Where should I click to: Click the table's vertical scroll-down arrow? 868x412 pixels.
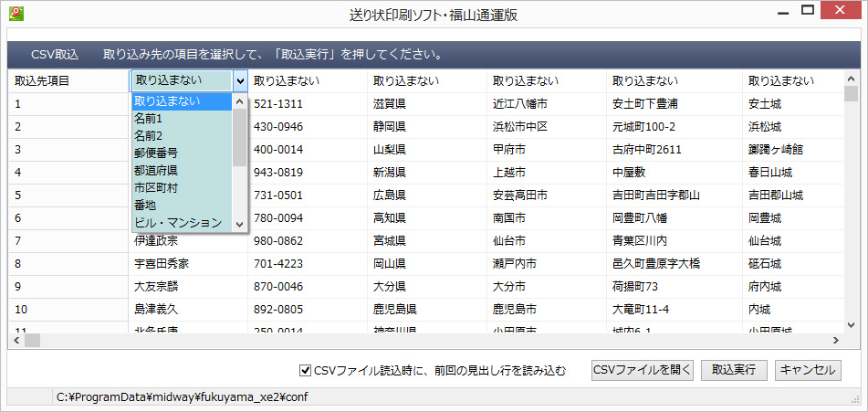851,325
